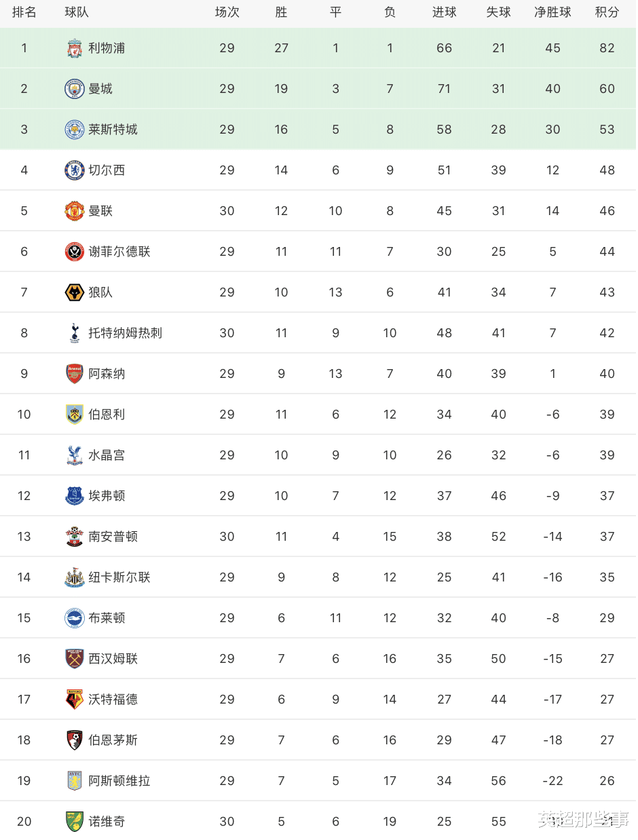Screen dimensions: 638x840
Task: Sort table by 积分 column header
Action: pyautogui.click(x=607, y=12)
